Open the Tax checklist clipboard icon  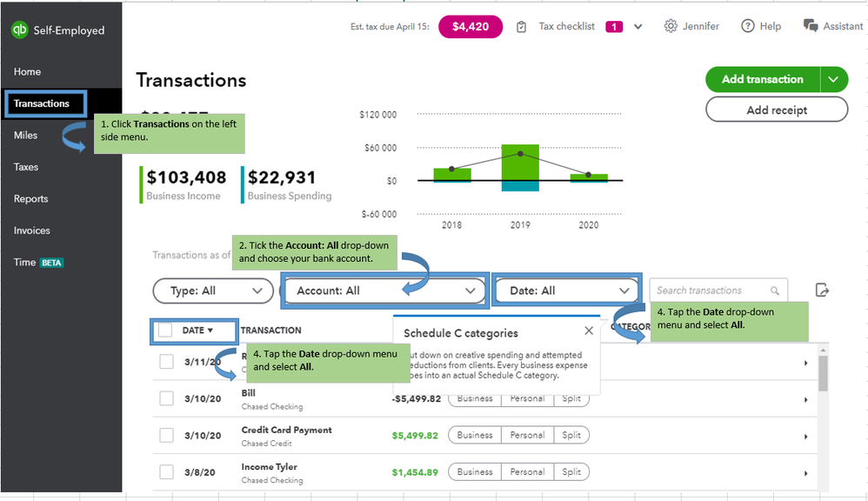point(522,27)
